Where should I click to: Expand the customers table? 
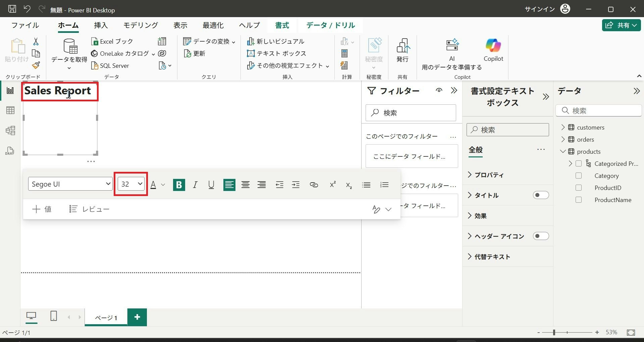point(563,127)
